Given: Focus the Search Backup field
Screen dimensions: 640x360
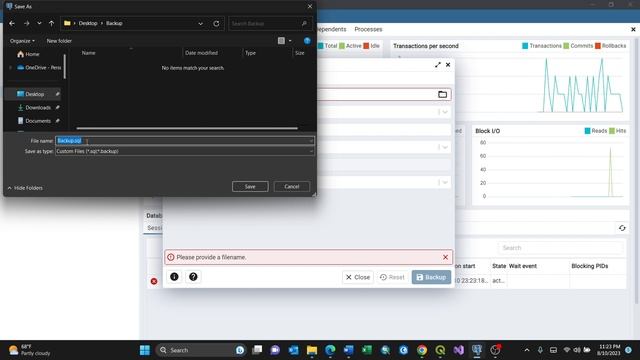Looking at the screenshot, I should pyautogui.click(x=270, y=24).
